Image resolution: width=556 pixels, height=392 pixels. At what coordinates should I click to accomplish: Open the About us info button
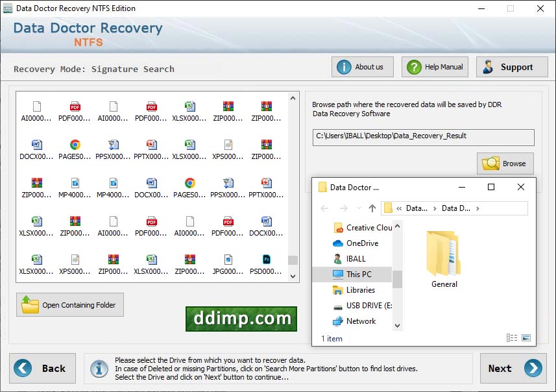coord(362,66)
